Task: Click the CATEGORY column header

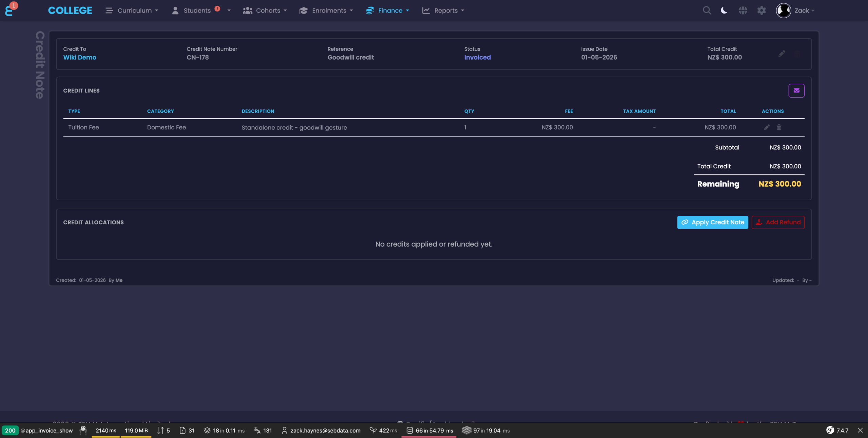Action: (160, 111)
